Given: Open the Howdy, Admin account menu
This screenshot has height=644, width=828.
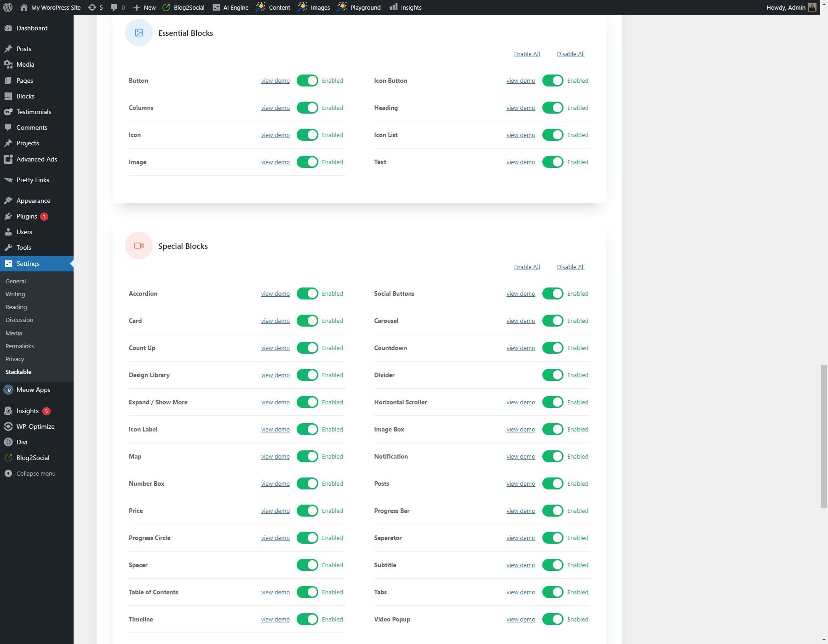Looking at the screenshot, I should (x=787, y=7).
